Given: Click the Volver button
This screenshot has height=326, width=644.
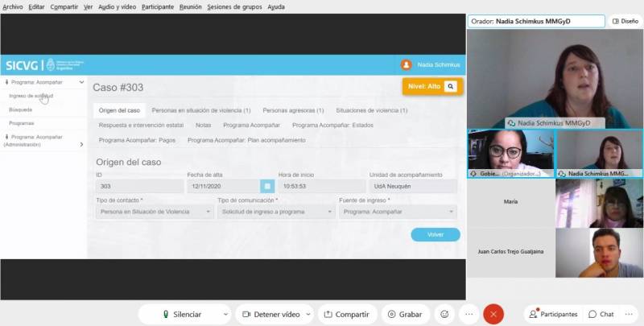Looking at the screenshot, I should [x=436, y=234].
